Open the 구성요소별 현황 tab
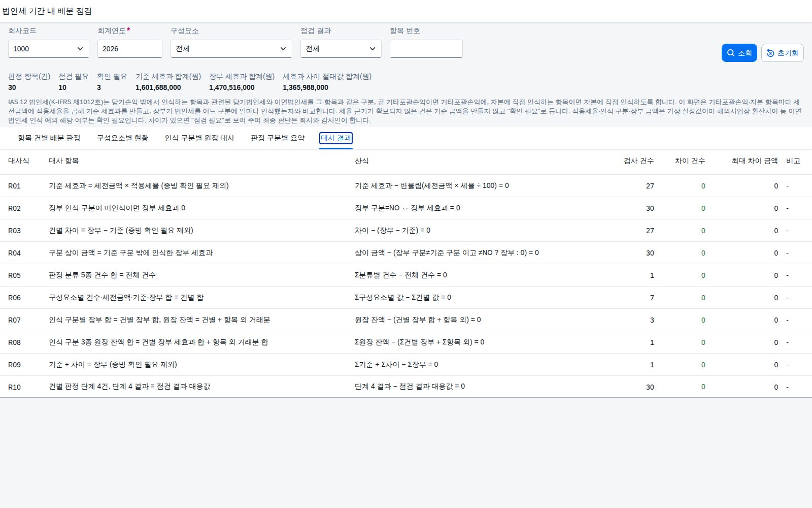The width and height of the screenshot is (812, 508). [123, 138]
